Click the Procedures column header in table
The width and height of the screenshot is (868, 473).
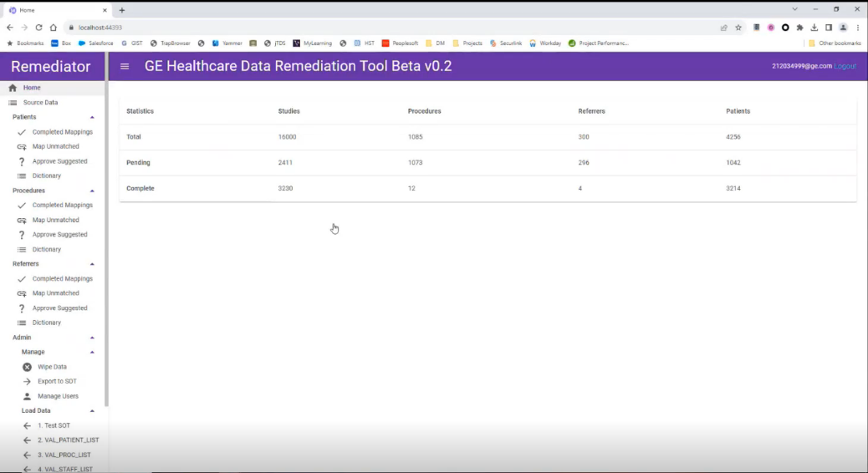(425, 111)
